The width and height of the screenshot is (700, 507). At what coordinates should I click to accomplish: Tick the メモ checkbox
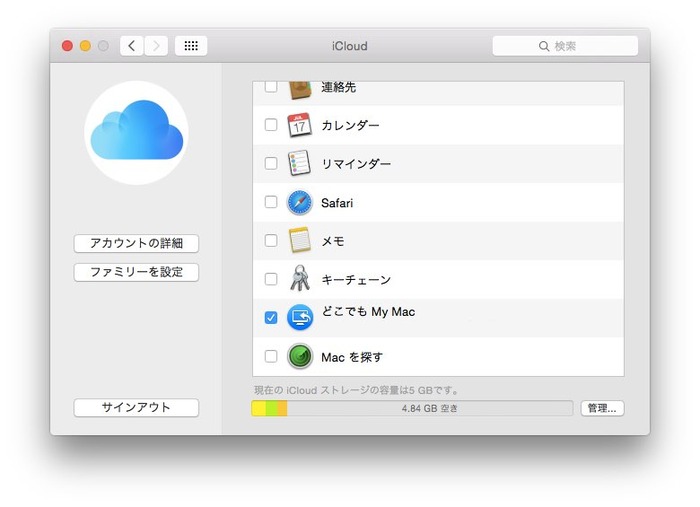click(x=271, y=241)
